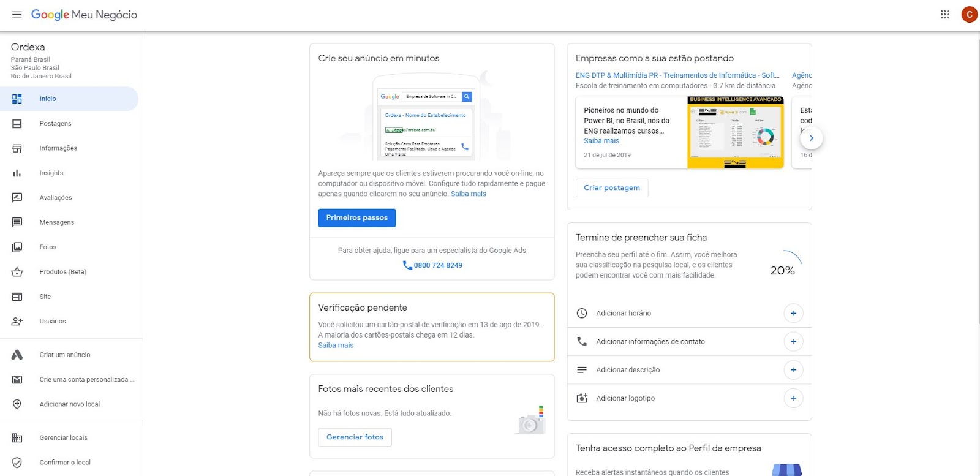980x476 pixels.
Task: Click the phone icon beside Adicionar informações de contato
Action: point(582,341)
